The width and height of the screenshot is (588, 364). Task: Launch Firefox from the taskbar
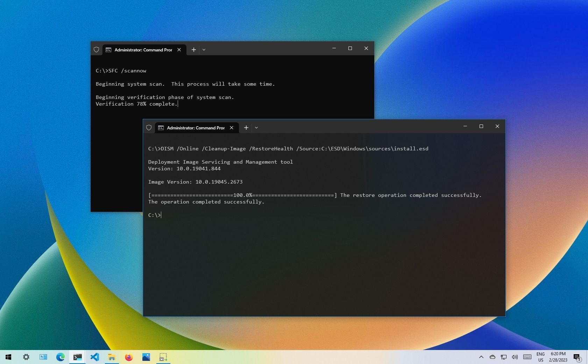pyautogui.click(x=129, y=357)
